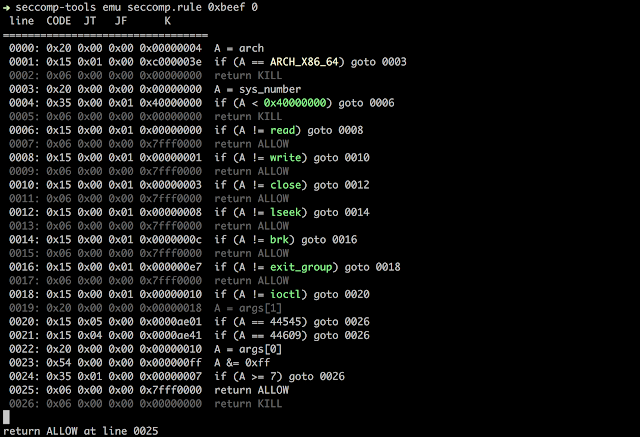640x437 pixels.
Task: Click the K value '0x0000ae41'
Action: (x=171, y=335)
